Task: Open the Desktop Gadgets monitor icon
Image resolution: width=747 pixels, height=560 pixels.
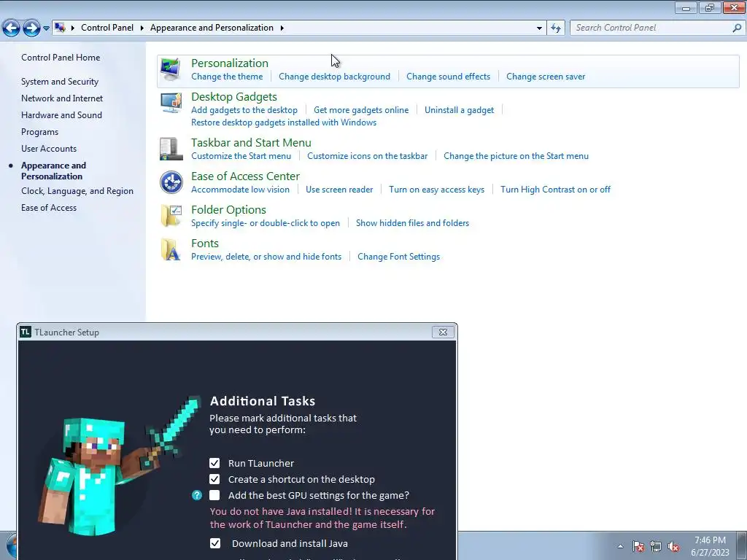Action: (171, 103)
